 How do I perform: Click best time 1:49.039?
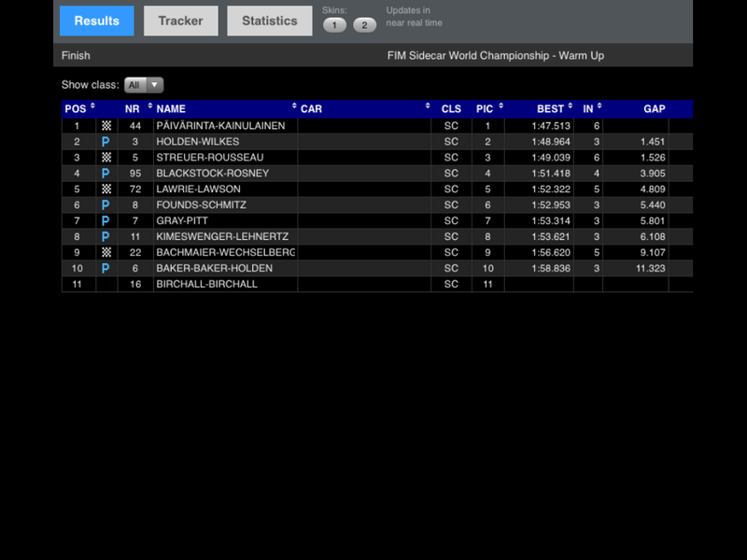551,157
